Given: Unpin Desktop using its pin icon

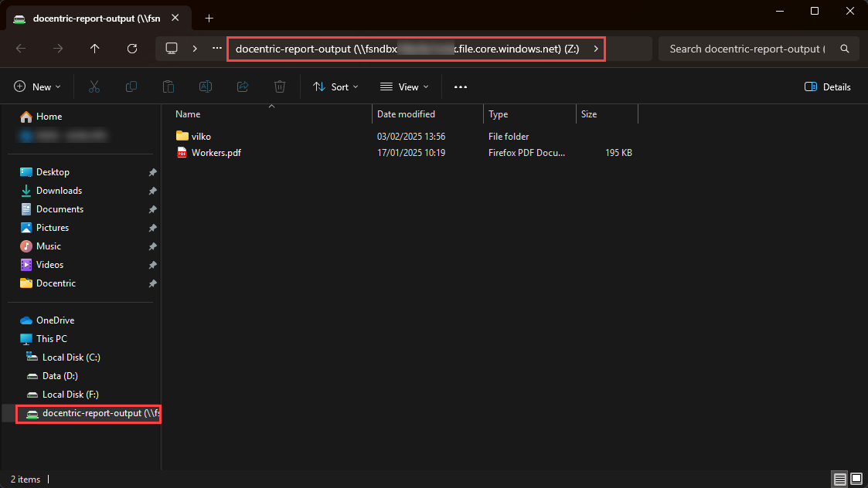Looking at the screenshot, I should coord(153,173).
